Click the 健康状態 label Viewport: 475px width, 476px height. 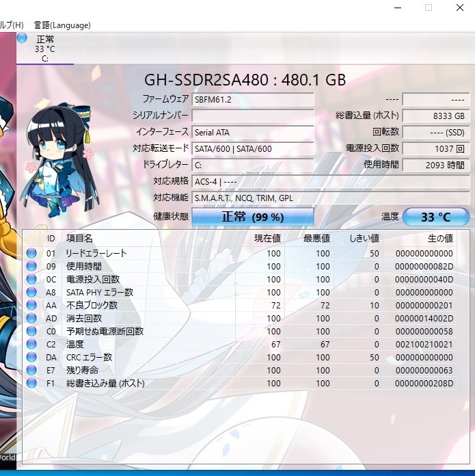pyautogui.click(x=171, y=216)
